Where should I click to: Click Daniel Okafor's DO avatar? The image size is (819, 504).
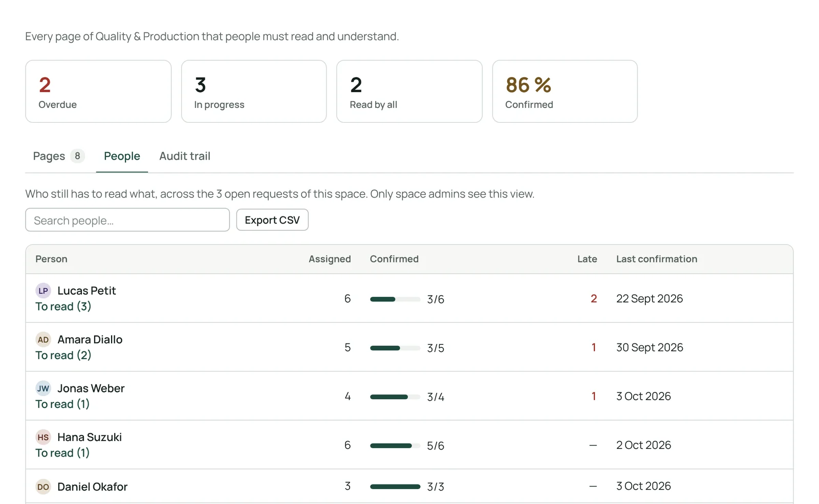click(x=44, y=487)
